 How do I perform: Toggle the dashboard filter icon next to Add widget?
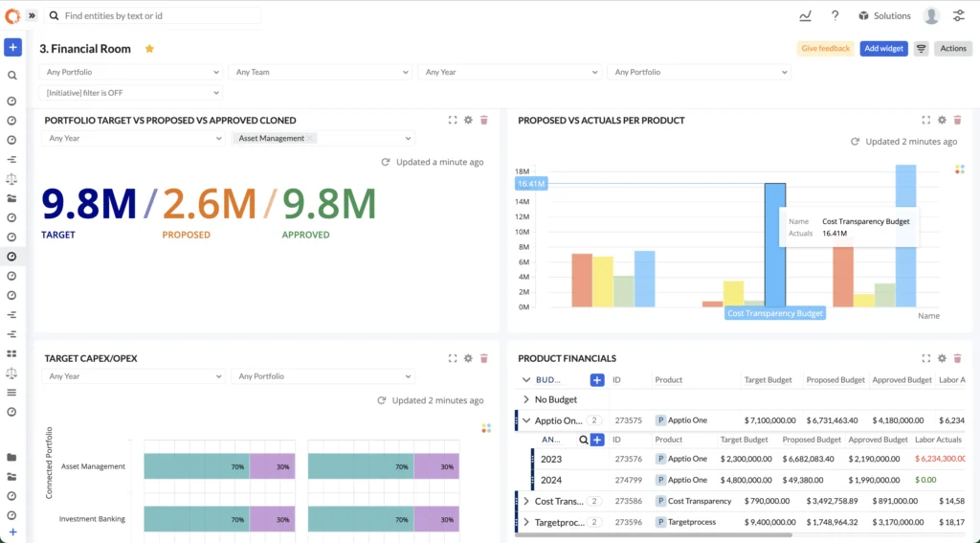[921, 49]
